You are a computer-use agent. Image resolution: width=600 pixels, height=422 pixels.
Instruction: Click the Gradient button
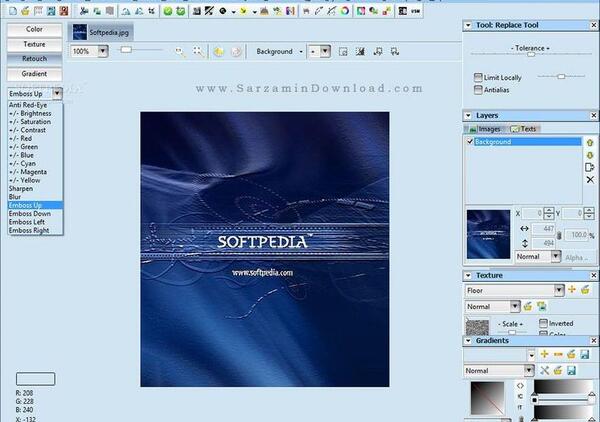pos(34,74)
